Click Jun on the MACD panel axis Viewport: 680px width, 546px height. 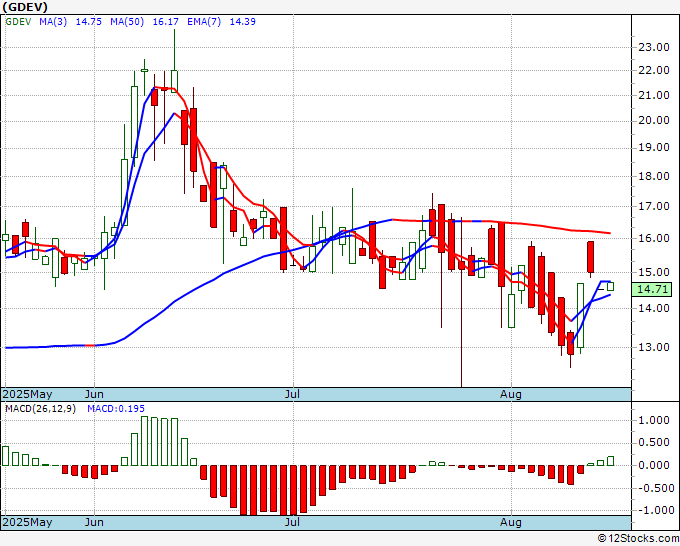[x=94, y=522]
